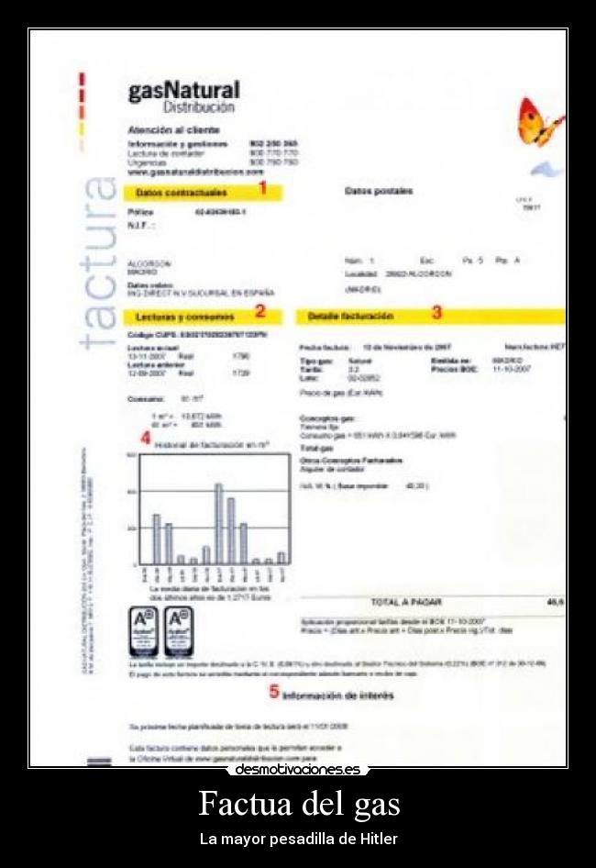Click the 'Póliza' field label

pos(140,212)
